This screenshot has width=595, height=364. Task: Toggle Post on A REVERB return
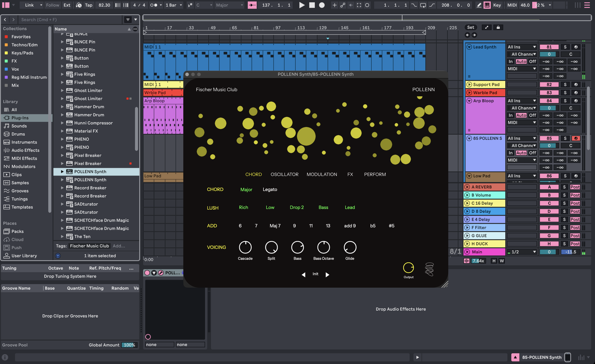tap(575, 187)
